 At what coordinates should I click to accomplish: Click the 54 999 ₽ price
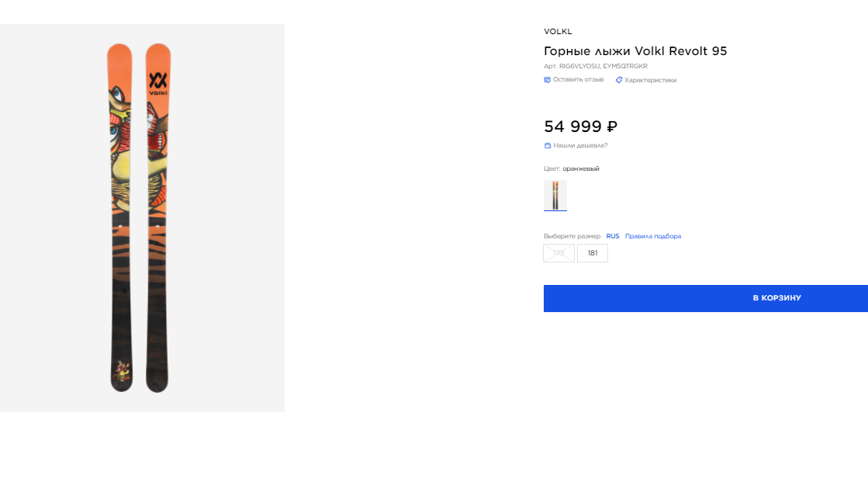580,127
